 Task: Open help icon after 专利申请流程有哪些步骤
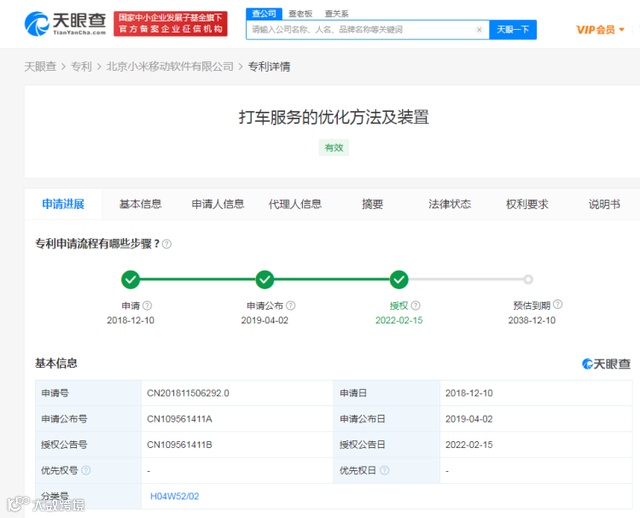167,244
